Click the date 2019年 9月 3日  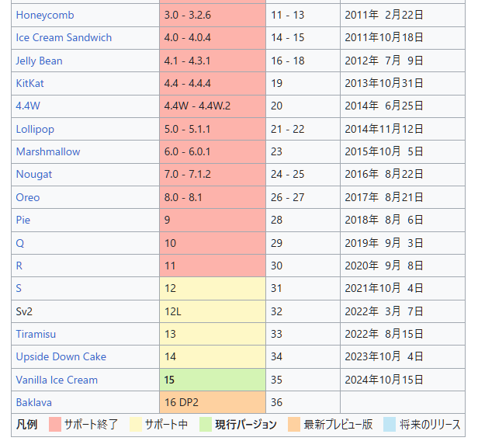[384, 243]
